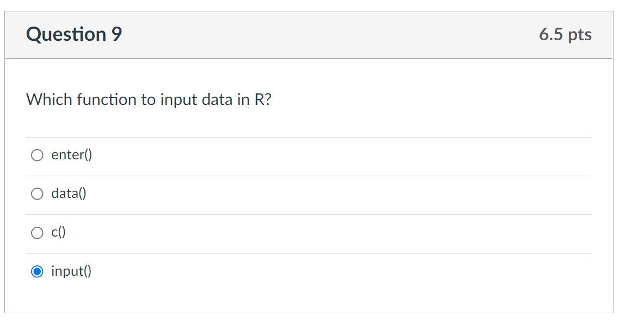This screenshot has width=644, height=335.
Task: Click the question text about R input
Action: coord(150,100)
